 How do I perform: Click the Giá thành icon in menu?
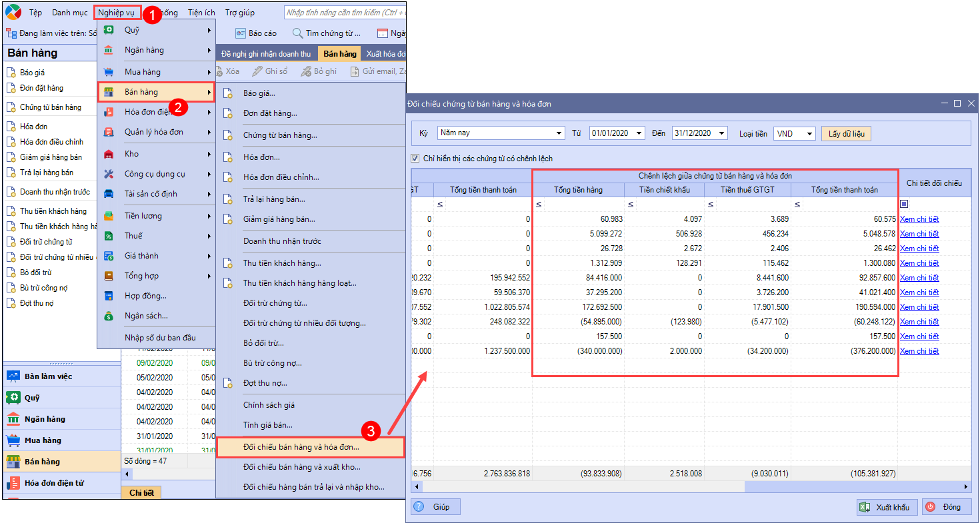pos(109,256)
